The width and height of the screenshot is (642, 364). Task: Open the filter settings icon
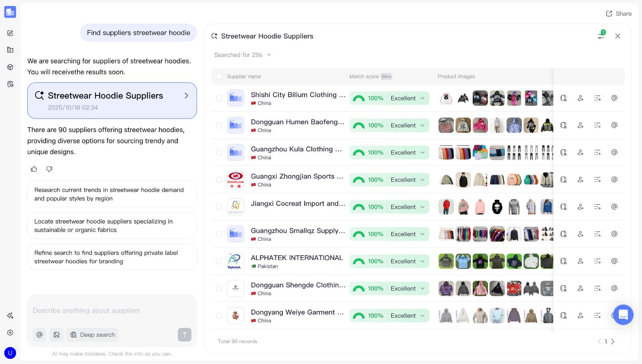click(x=601, y=36)
